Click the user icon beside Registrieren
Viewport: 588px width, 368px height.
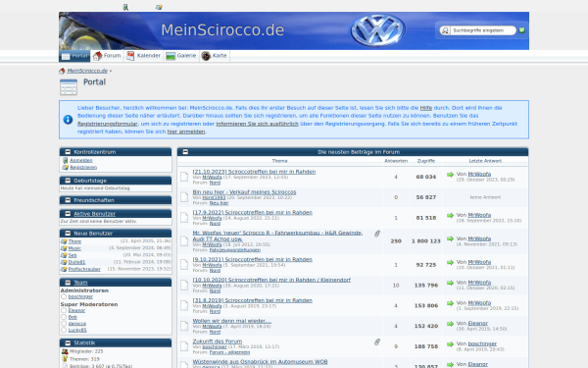coord(66,168)
